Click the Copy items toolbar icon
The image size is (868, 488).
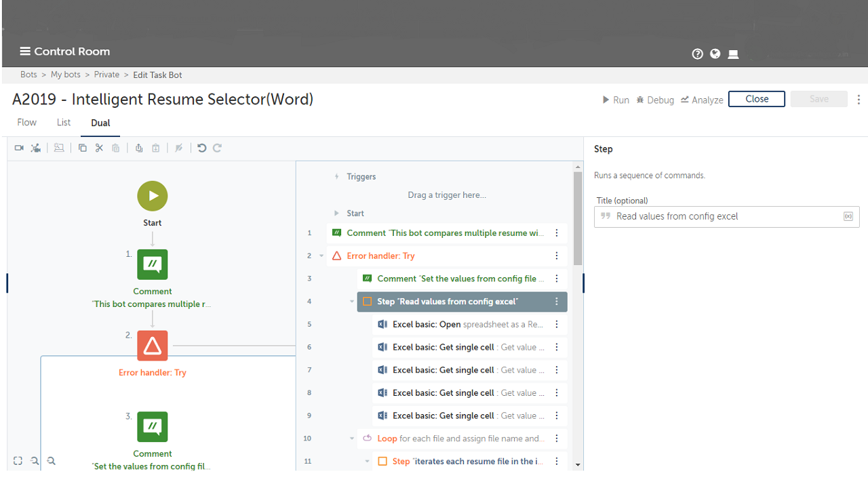point(83,148)
